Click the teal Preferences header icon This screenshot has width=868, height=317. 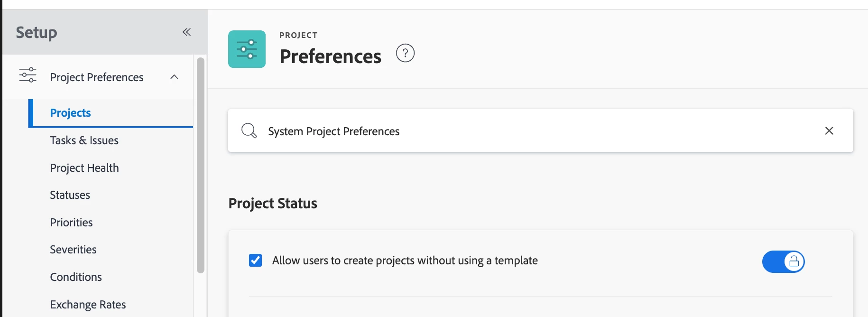point(247,49)
